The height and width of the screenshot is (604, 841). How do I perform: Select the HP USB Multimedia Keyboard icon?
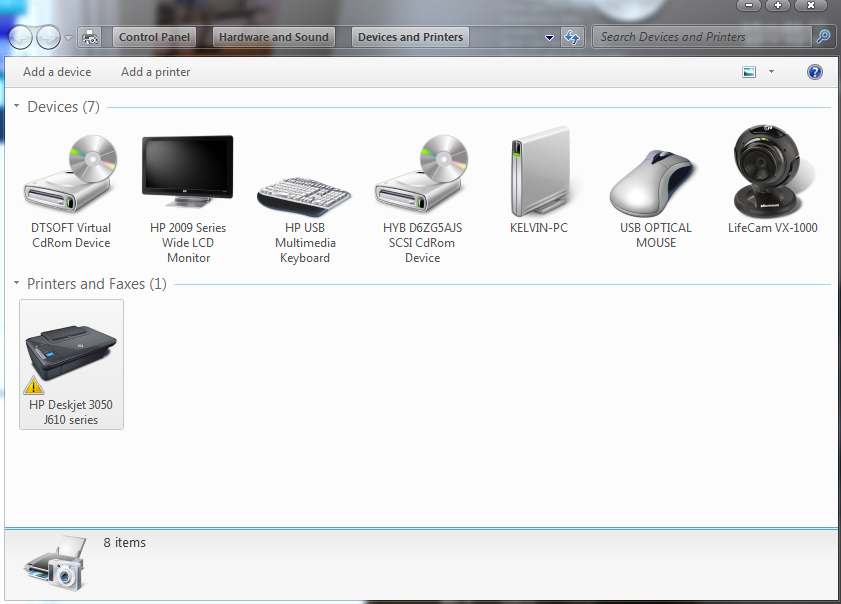pos(304,195)
